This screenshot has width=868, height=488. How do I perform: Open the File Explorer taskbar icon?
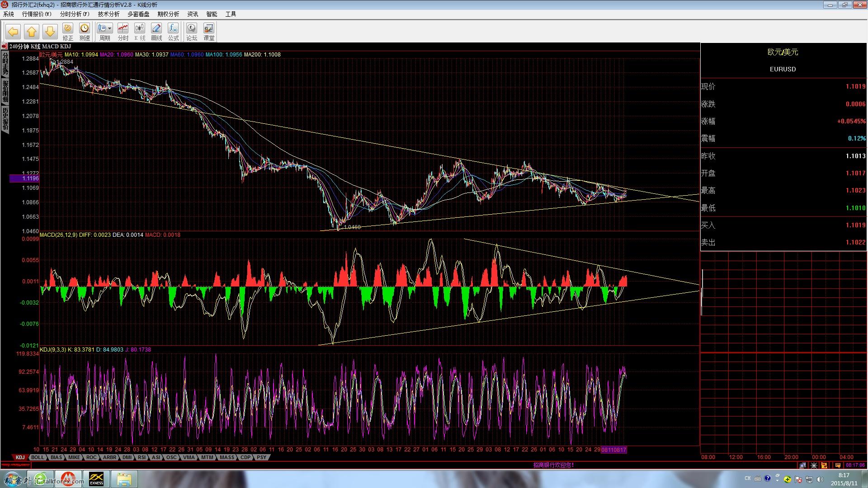click(124, 479)
